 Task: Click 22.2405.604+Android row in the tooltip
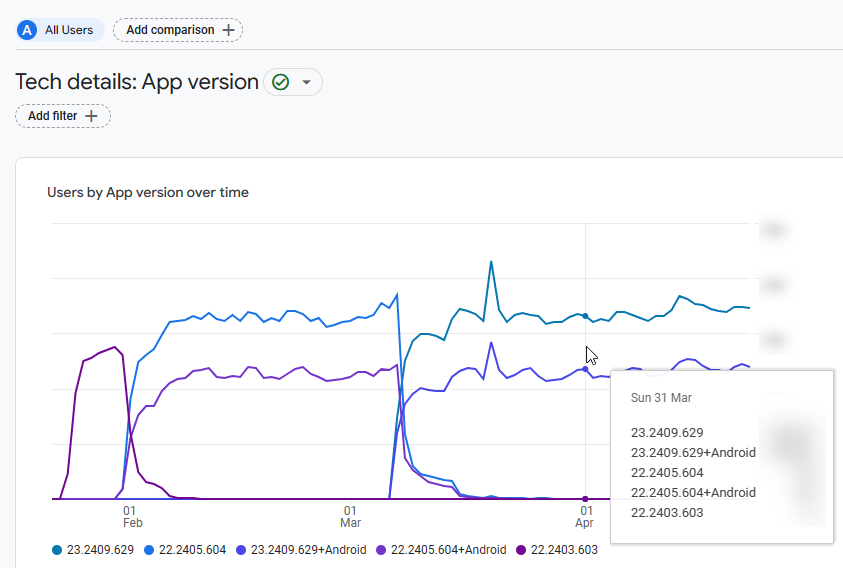pos(694,492)
